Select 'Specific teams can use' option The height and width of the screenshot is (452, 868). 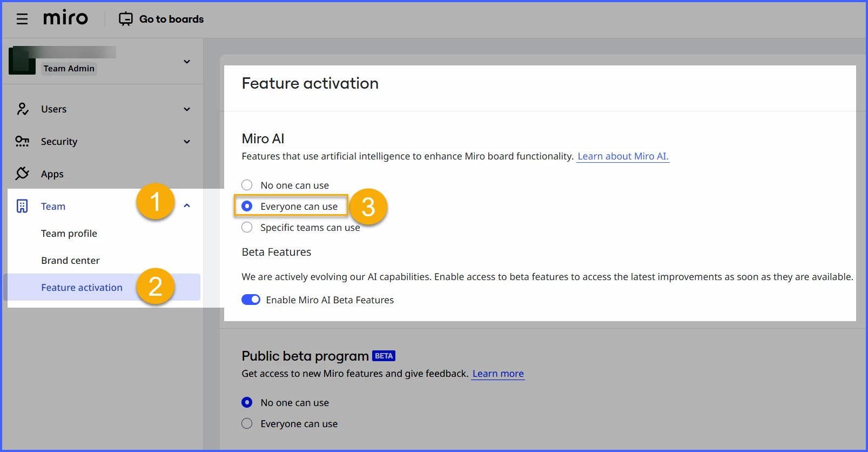tap(247, 227)
